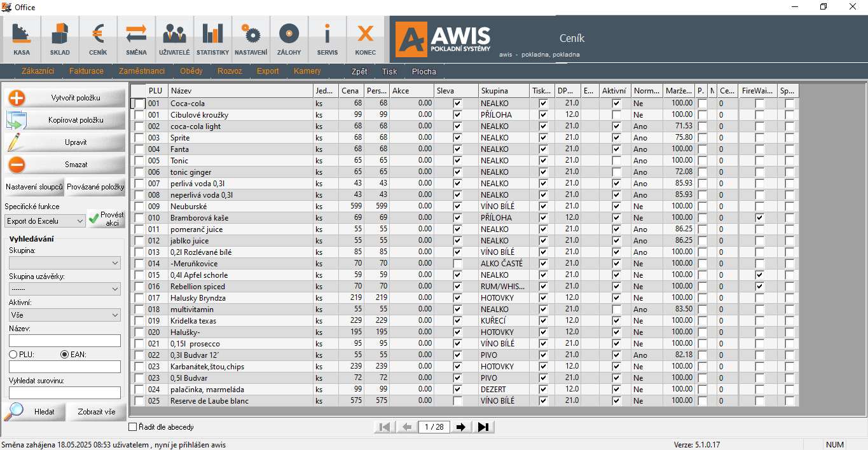Toggle the Sleva checkbox for Fanta
868x450 pixels.
coord(457,149)
